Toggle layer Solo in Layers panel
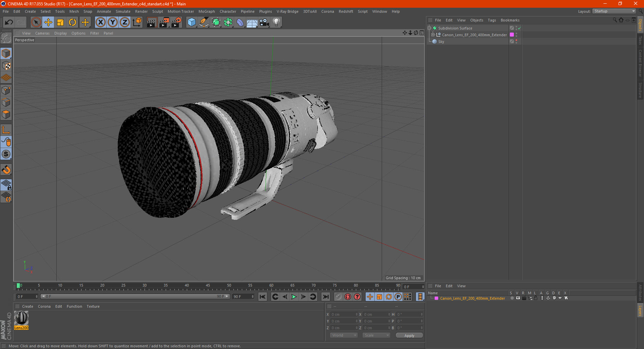Viewport: 644px width, 349px height. point(512,298)
